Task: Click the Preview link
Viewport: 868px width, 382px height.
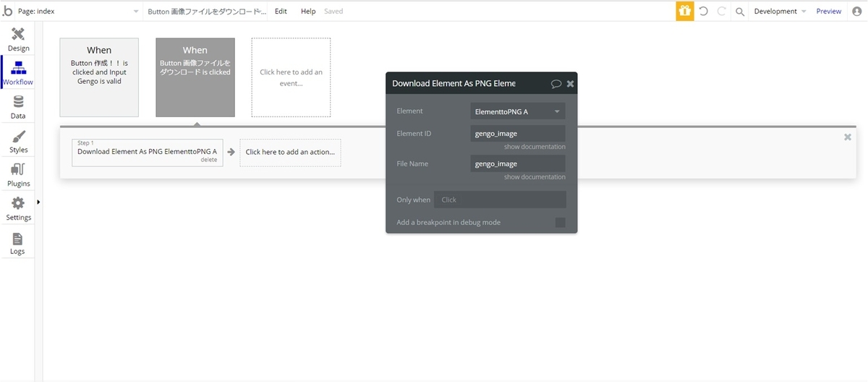Action: (828, 12)
